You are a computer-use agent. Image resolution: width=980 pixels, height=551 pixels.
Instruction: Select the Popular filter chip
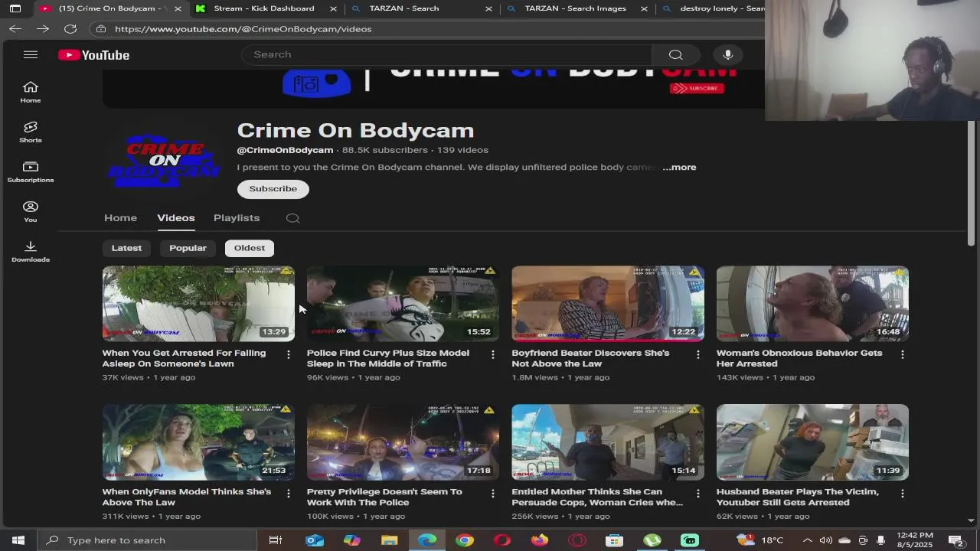point(188,248)
